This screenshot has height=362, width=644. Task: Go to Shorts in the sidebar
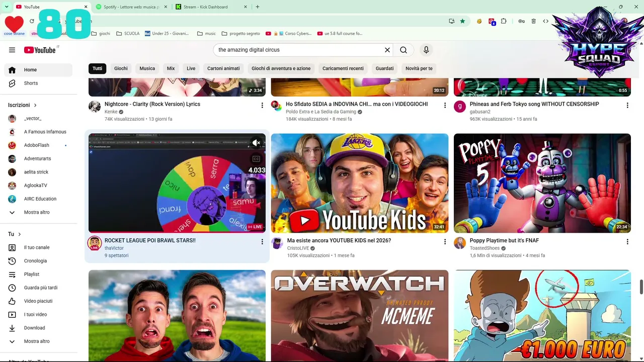click(x=38, y=83)
